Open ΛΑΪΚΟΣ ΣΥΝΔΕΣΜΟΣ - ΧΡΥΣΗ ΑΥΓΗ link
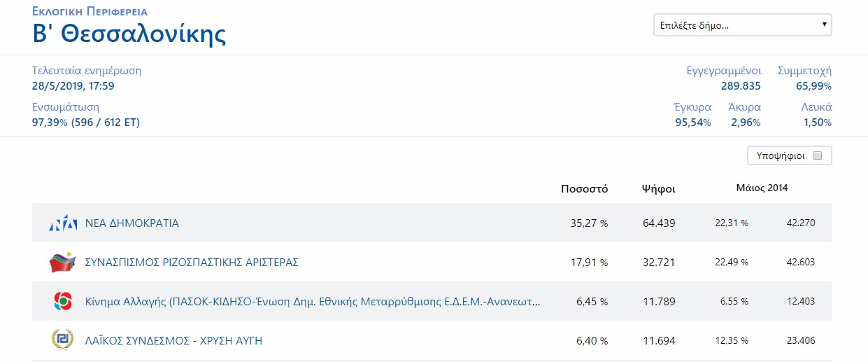Image resolution: width=868 pixels, height=362 pixels. click(173, 341)
